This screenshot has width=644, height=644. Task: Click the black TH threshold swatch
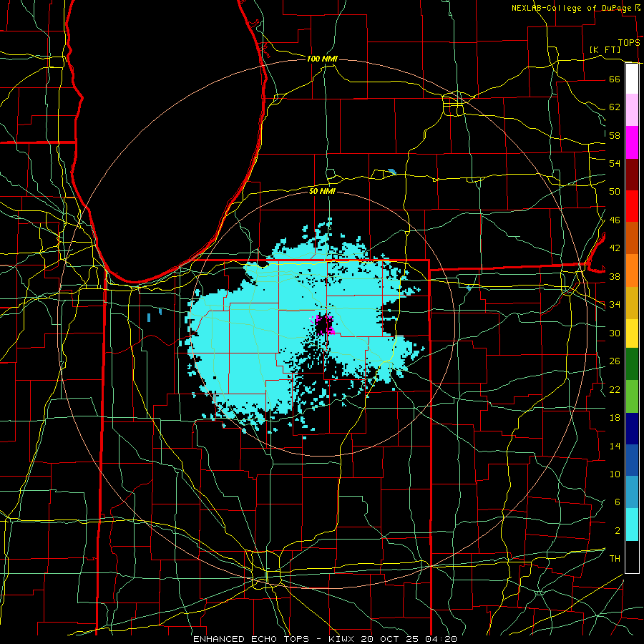[632, 557]
